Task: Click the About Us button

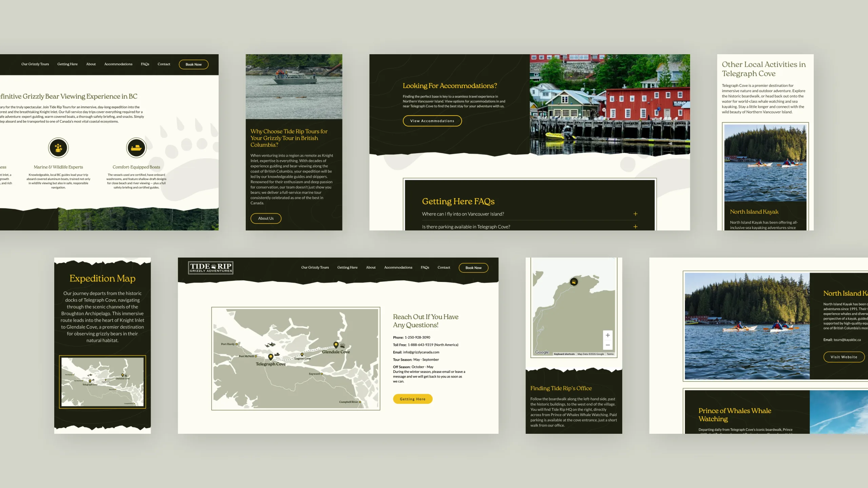Action: tap(266, 218)
